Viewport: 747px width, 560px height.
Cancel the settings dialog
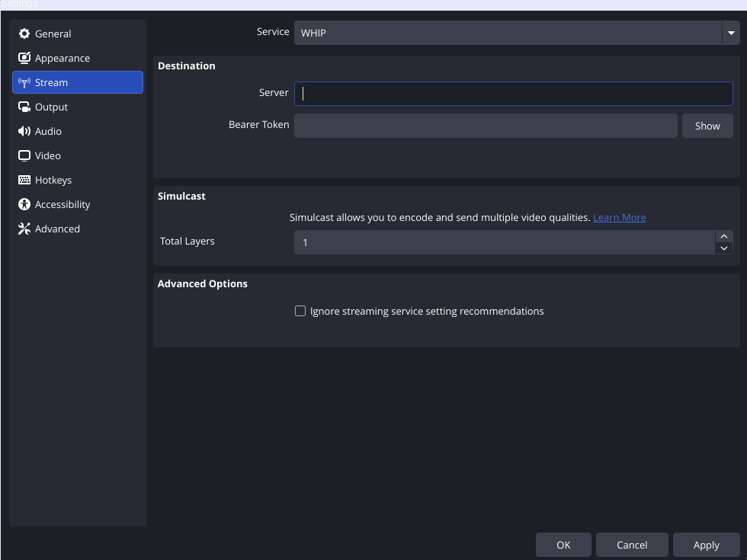tap(632, 545)
